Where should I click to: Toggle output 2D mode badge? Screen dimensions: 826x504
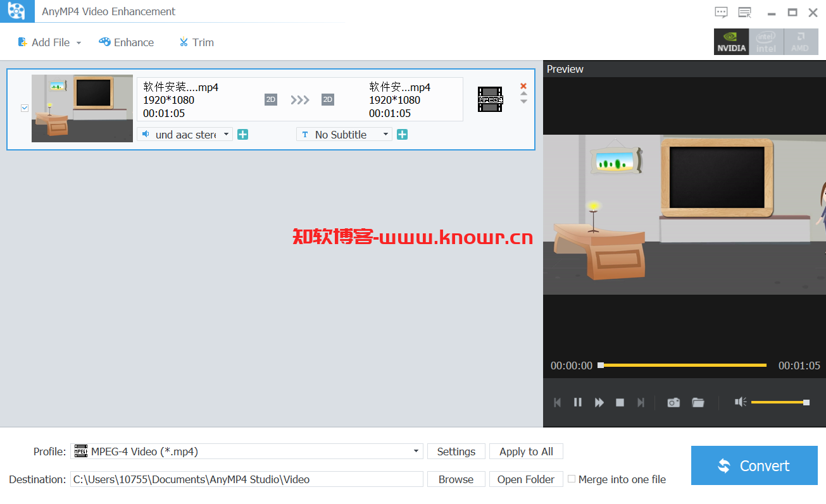pos(327,99)
